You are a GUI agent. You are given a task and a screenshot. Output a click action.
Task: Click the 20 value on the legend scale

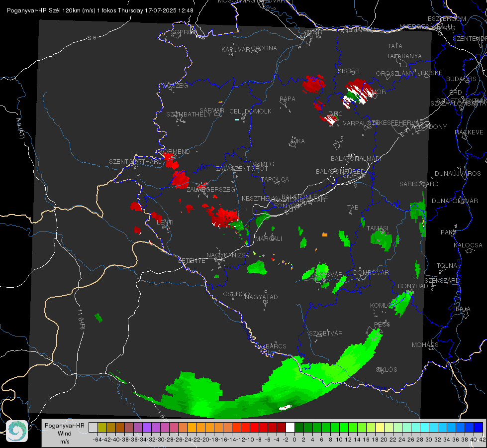[384, 440]
